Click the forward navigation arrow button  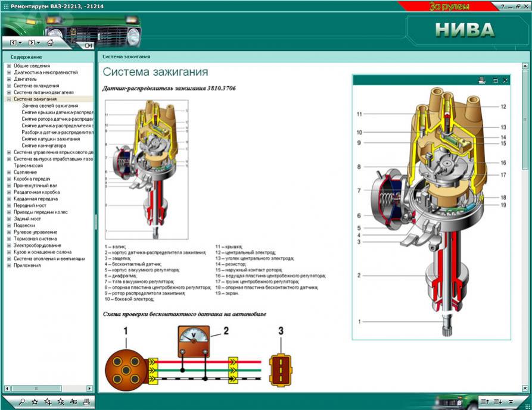[x=31, y=43]
